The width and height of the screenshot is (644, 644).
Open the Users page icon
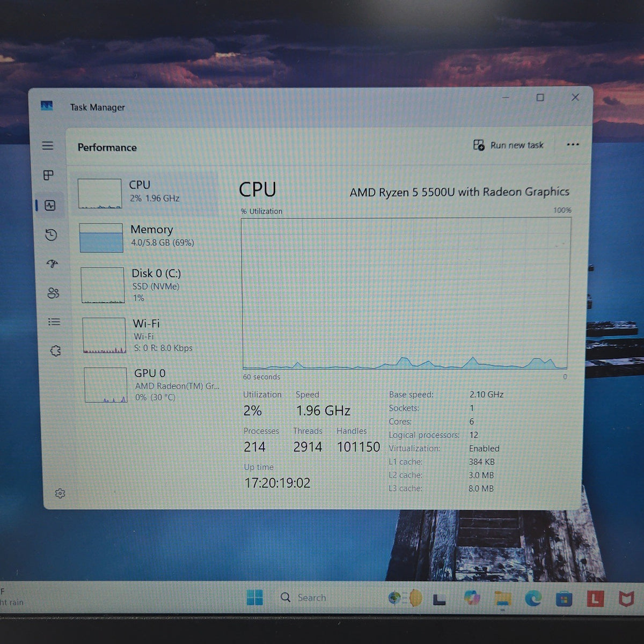(x=53, y=293)
